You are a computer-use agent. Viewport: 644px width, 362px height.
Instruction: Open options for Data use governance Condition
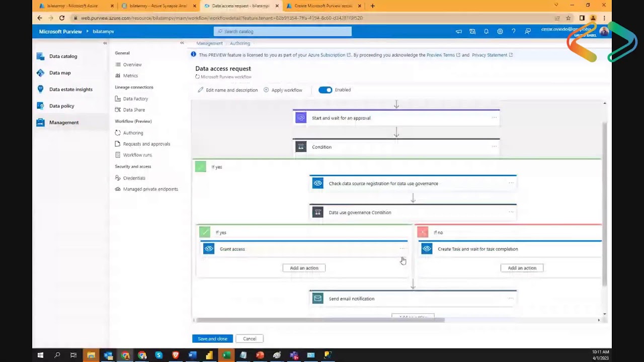point(511,212)
